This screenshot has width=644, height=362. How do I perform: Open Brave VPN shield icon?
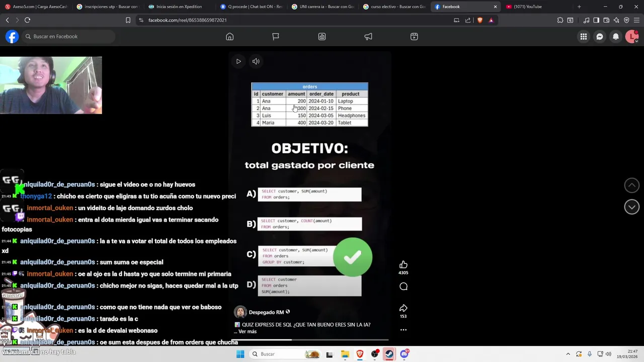click(626, 20)
